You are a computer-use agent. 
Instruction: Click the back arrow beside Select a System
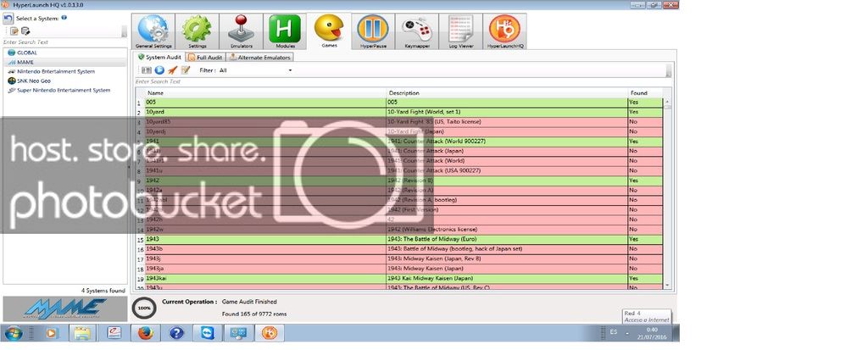[8, 17]
